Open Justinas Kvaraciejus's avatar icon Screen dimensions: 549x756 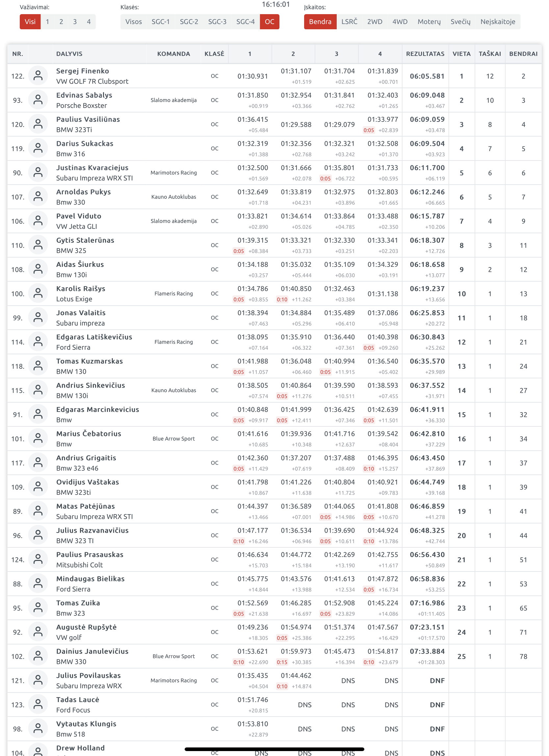(39, 173)
